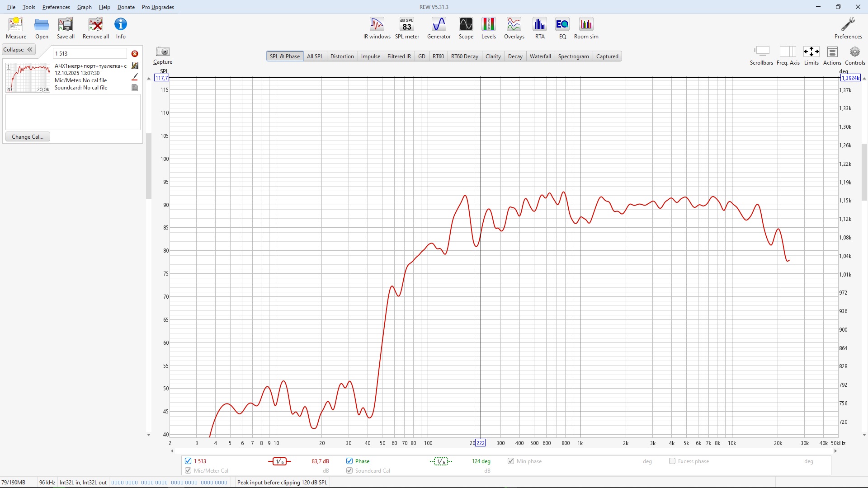Collapse the measurements side panel

[19, 50]
